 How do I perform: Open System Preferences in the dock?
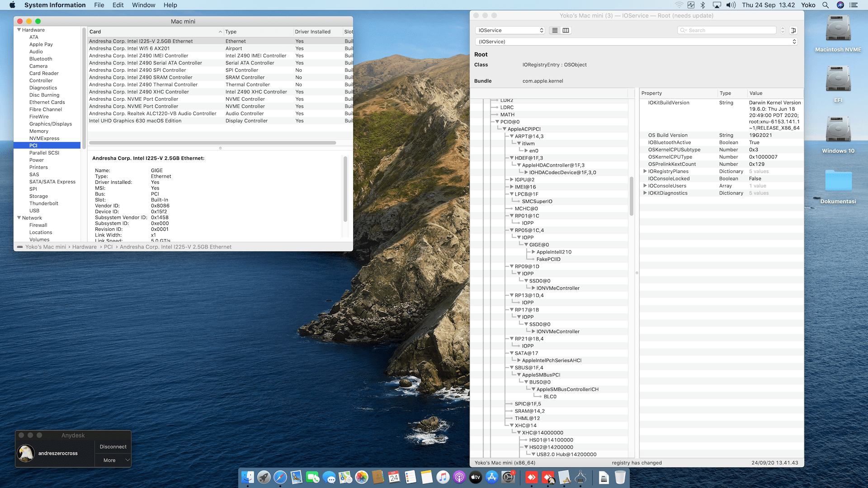coord(508,477)
